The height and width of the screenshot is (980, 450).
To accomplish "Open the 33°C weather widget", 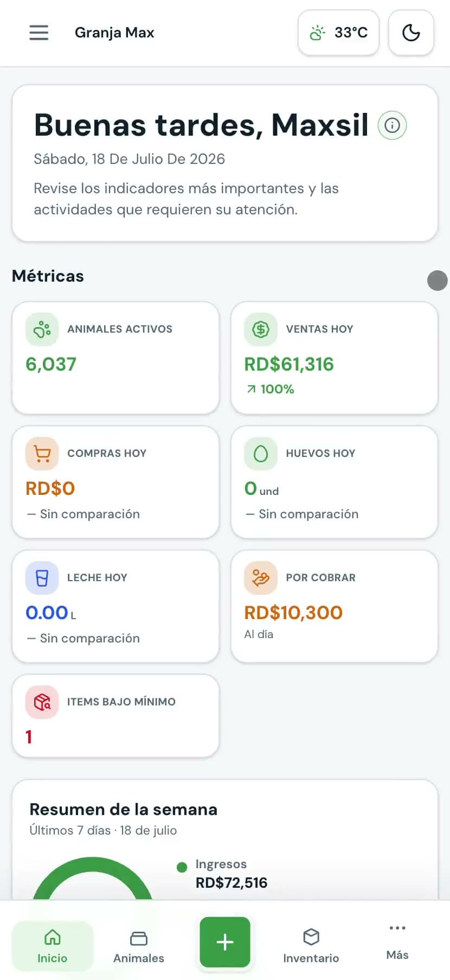I will tap(338, 33).
